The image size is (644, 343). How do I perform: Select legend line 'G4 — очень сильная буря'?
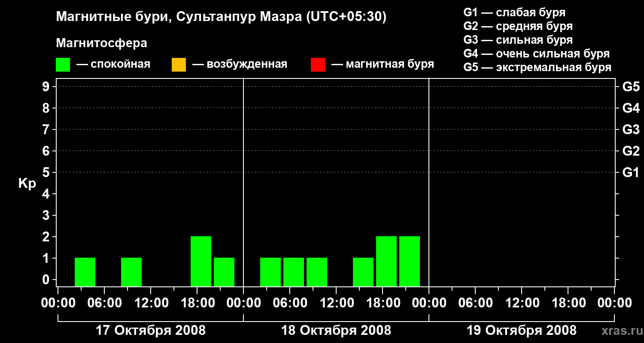pyautogui.click(x=537, y=54)
